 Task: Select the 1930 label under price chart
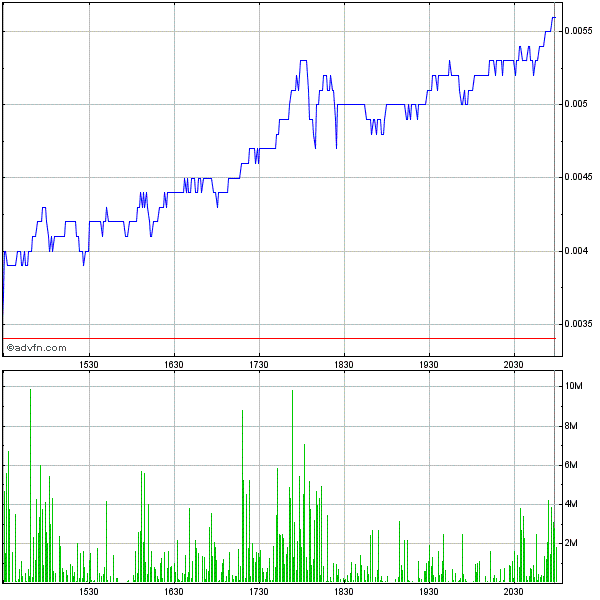click(x=429, y=365)
